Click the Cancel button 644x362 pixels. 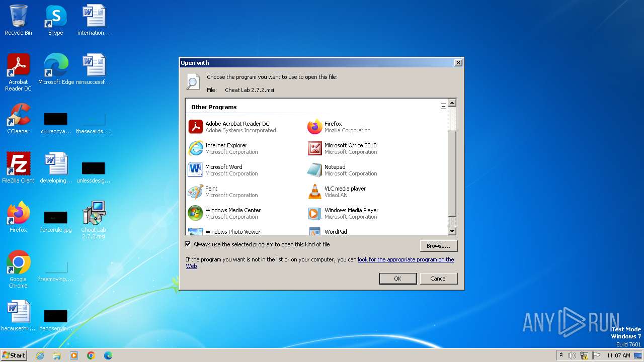pos(438,279)
